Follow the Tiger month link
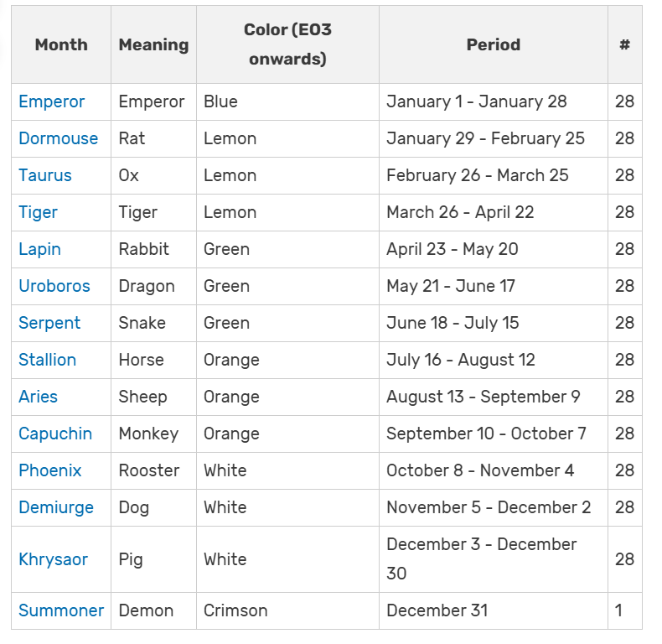This screenshot has height=644, width=662. click(x=38, y=212)
